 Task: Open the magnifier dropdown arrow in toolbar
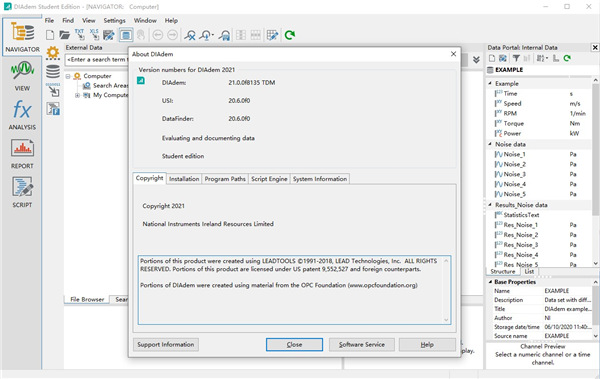pyautogui.click(x=213, y=35)
